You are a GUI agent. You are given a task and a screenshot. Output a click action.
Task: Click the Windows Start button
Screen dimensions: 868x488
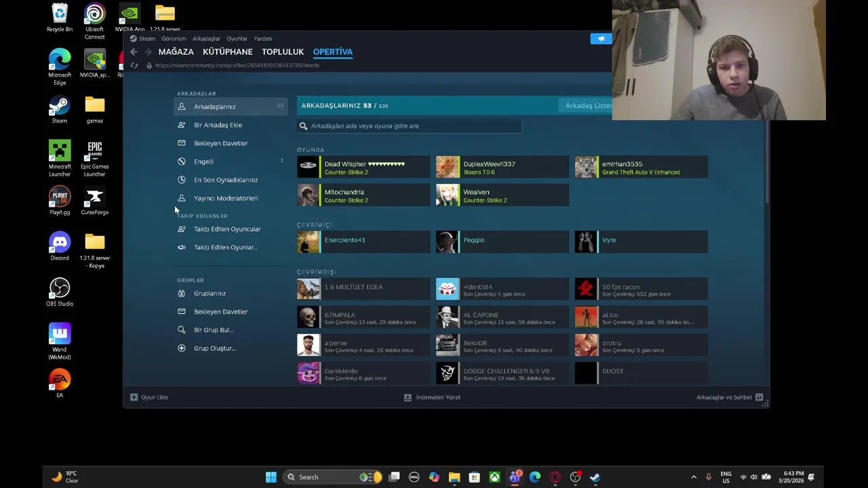coord(271,477)
